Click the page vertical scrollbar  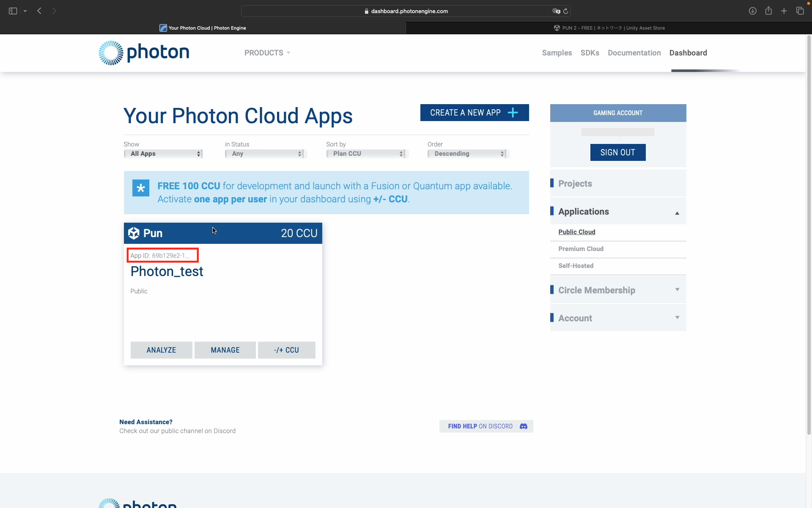pos(809,235)
